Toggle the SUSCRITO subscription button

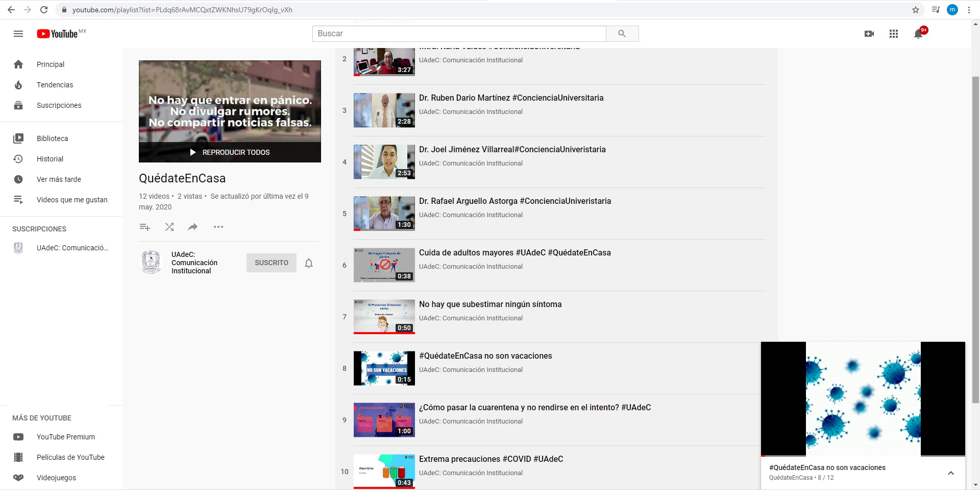pos(271,263)
